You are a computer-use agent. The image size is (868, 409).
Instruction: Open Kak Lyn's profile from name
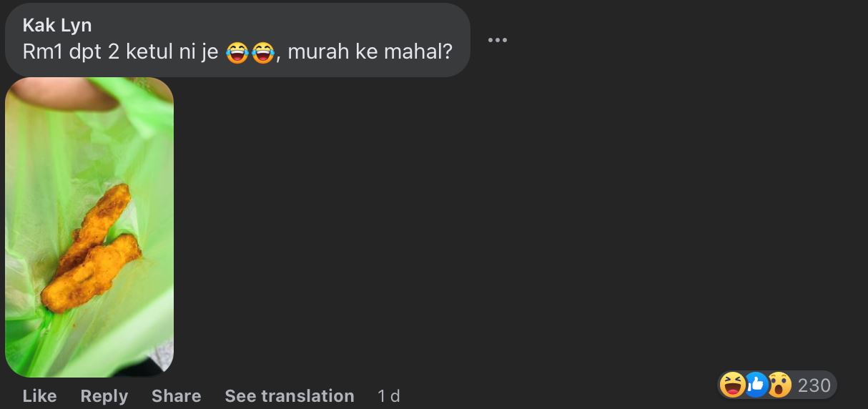coord(57,25)
